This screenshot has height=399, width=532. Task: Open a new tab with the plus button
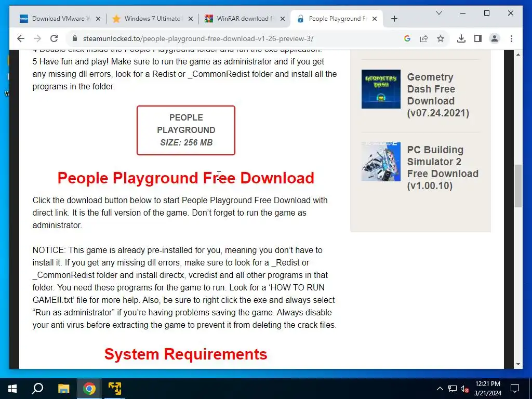pyautogui.click(x=394, y=19)
